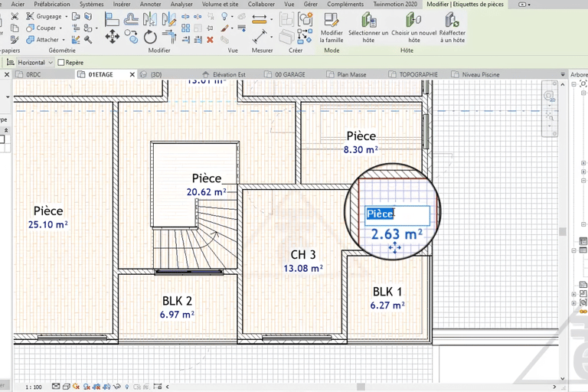Click the Offset tool icon
Viewport: 588px width, 392px height.
(131, 18)
